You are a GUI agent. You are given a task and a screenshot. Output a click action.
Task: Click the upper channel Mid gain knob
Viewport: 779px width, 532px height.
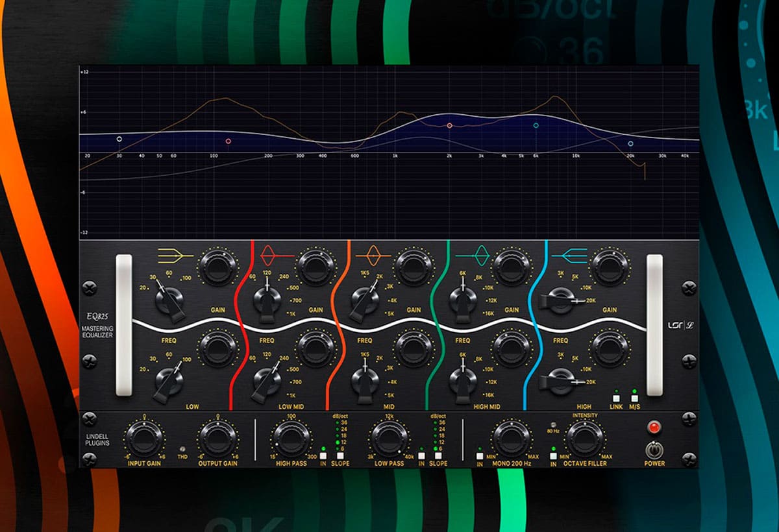click(x=414, y=267)
